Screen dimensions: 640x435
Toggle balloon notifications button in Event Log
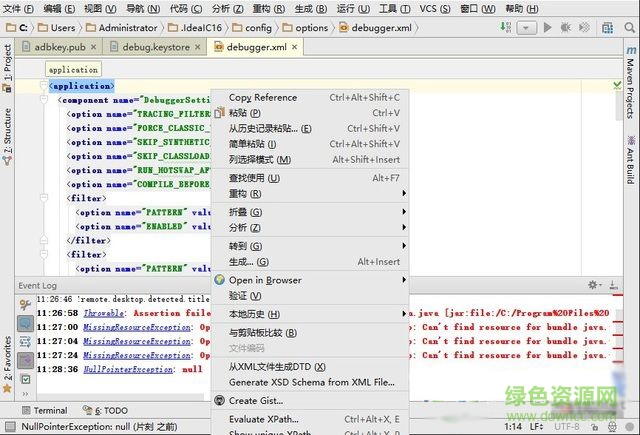(25, 322)
